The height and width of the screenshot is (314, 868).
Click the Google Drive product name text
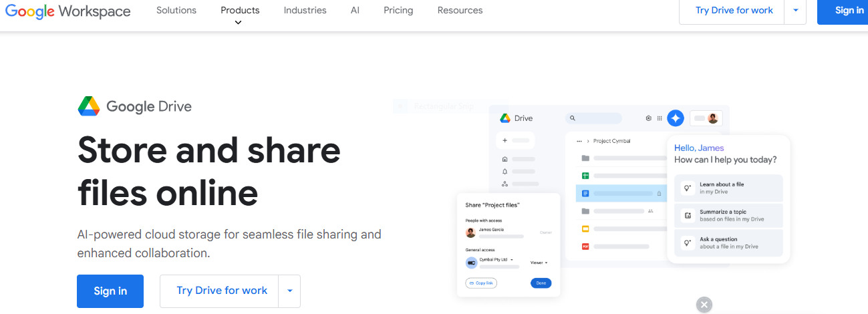[149, 106]
